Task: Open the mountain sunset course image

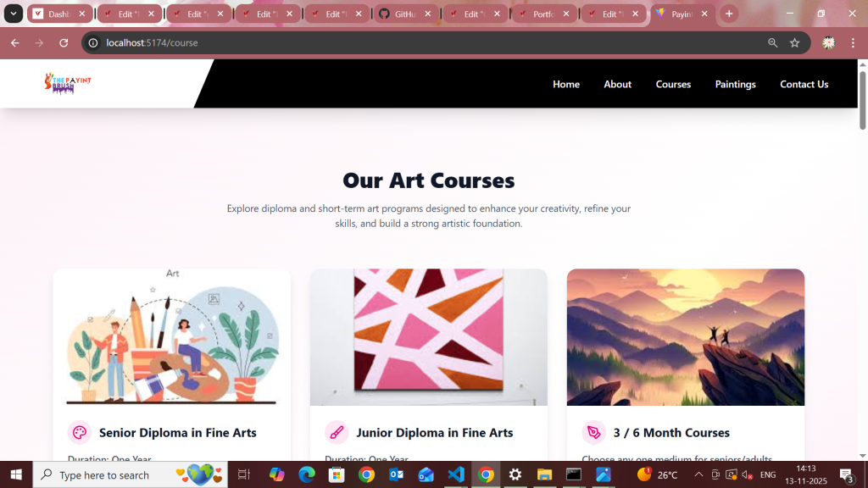Action: click(685, 337)
